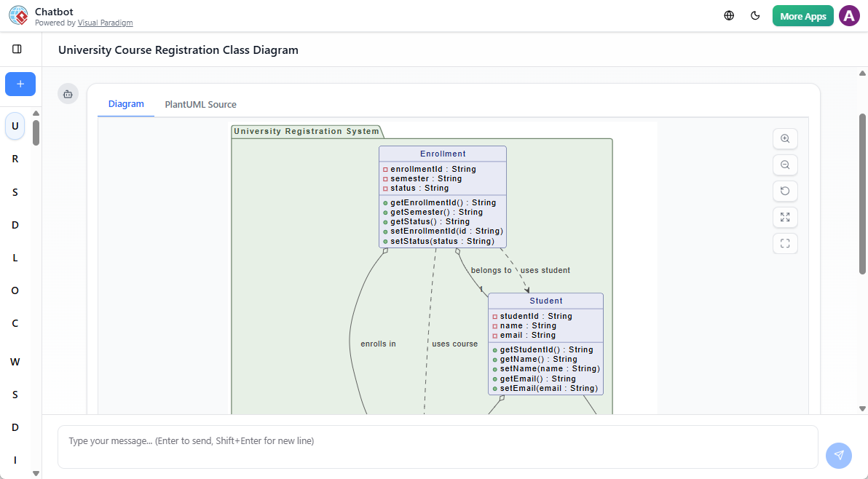Open the Visual Paradigm link
Viewport: 868px width, 479px height.
[105, 23]
